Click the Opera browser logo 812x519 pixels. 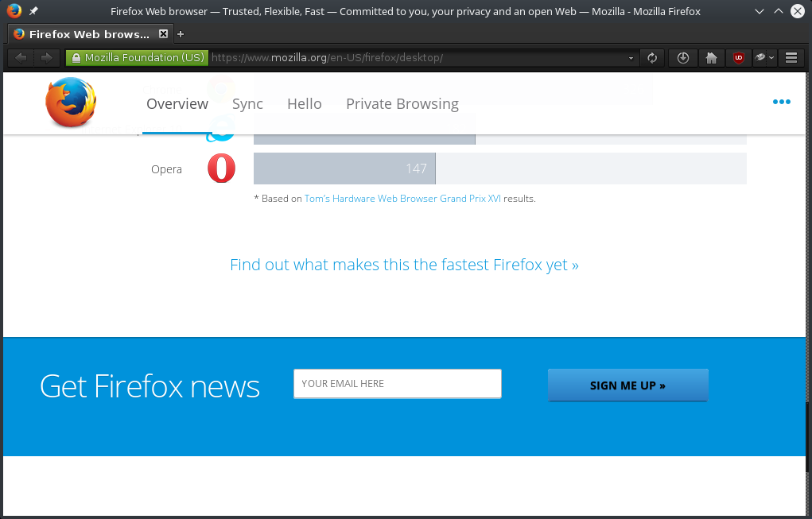[x=221, y=168]
